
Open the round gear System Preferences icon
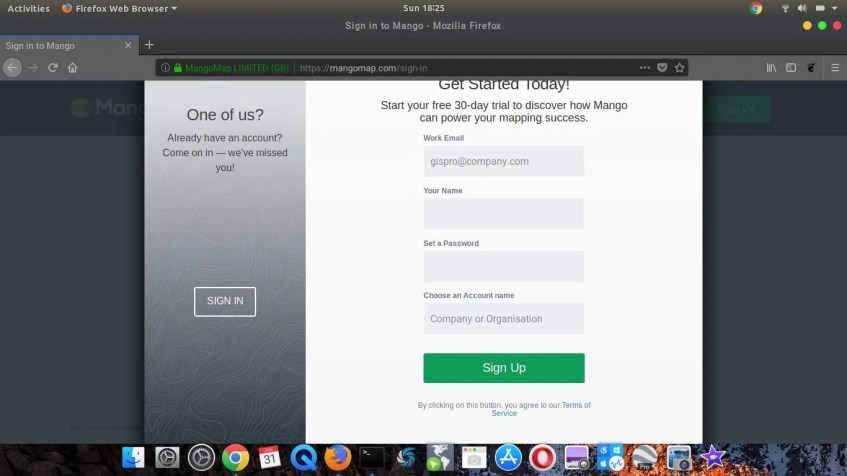pos(201,458)
